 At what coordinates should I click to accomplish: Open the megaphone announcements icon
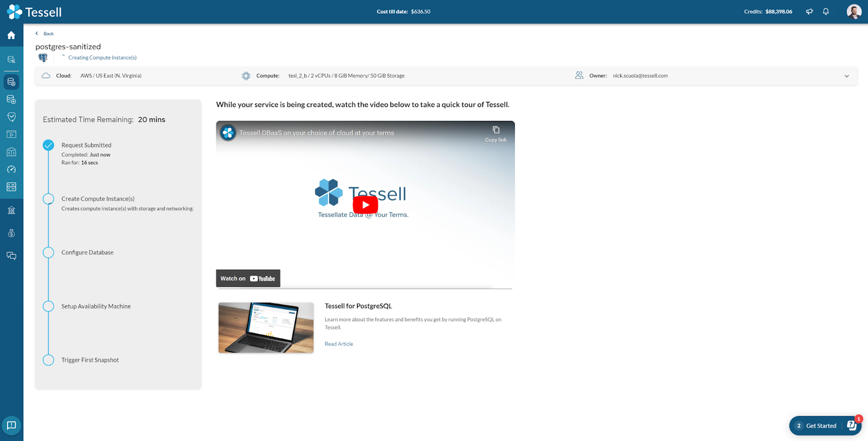pyautogui.click(x=809, y=11)
